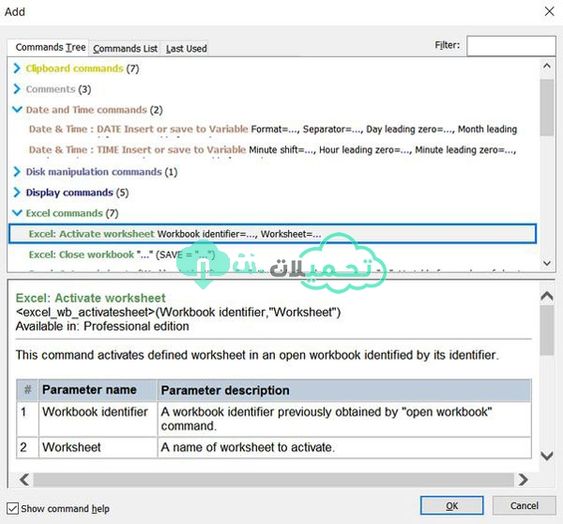The width and height of the screenshot is (563, 524).
Task: Click the help pane scroll-up arrow
Action: 547,296
